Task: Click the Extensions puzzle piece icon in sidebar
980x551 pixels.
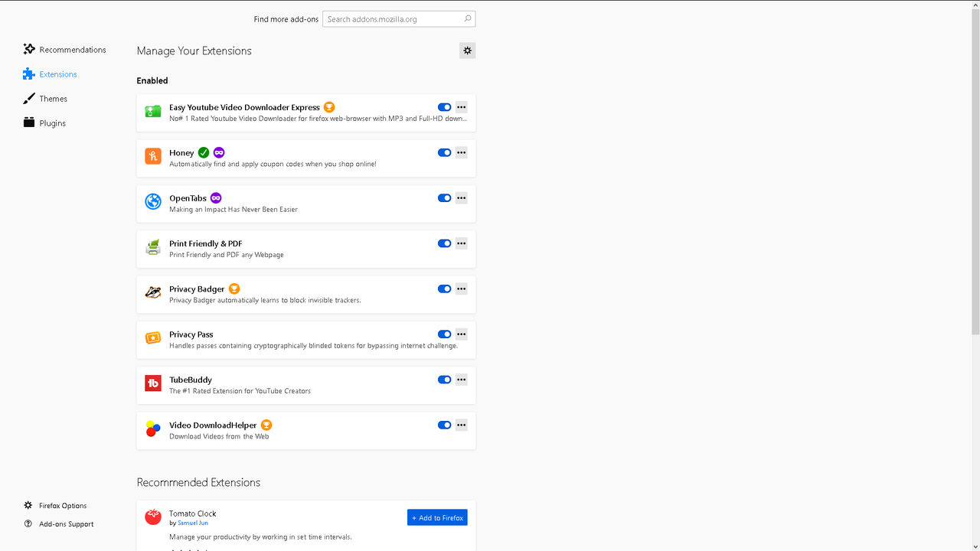Action: coord(29,74)
